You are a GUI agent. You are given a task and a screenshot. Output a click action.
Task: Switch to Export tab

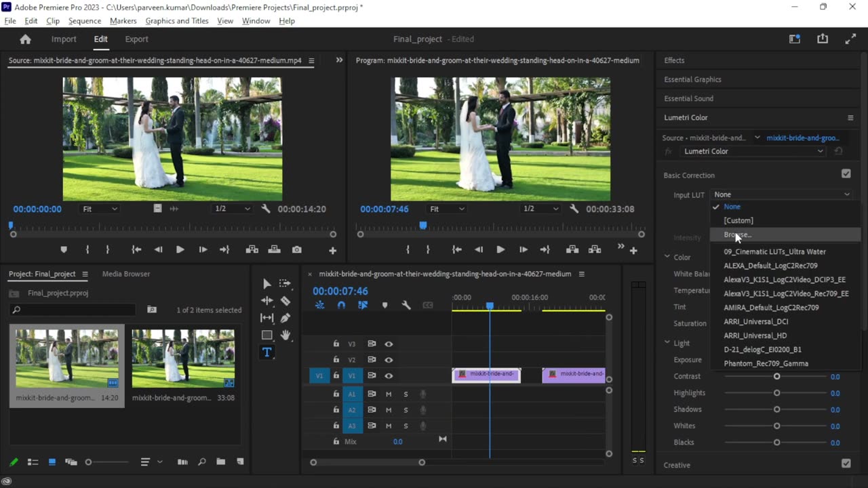pos(136,39)
